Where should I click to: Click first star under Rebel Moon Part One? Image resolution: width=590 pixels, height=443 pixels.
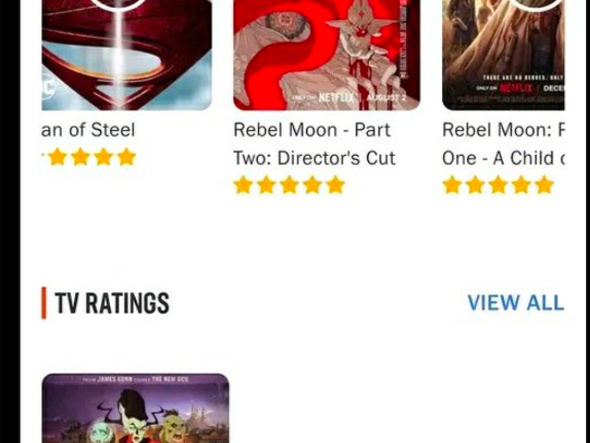pos(452,185)
